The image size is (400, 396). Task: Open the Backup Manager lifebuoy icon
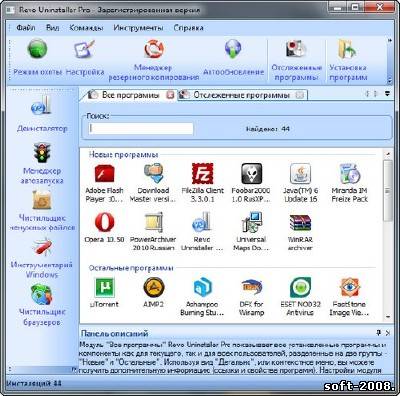point(154,49)
